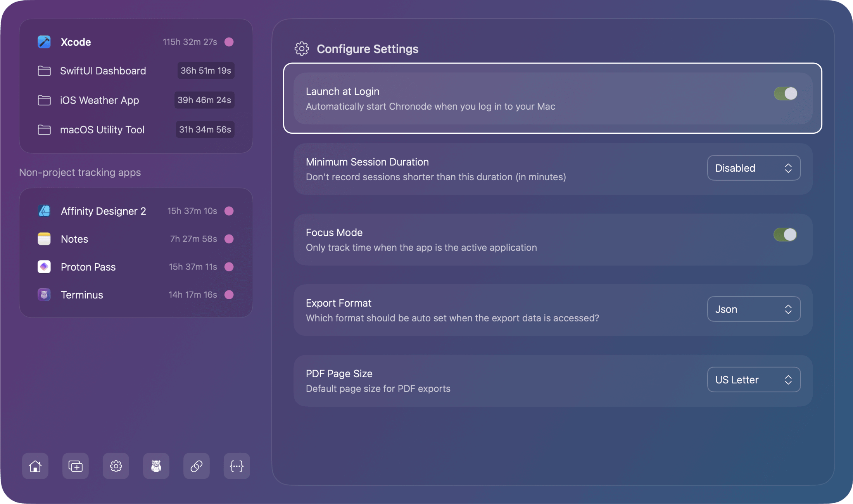Viewport: 853px width, 504px height.
Task: Select the link icon in bottom toolbar
Action: 196,466
